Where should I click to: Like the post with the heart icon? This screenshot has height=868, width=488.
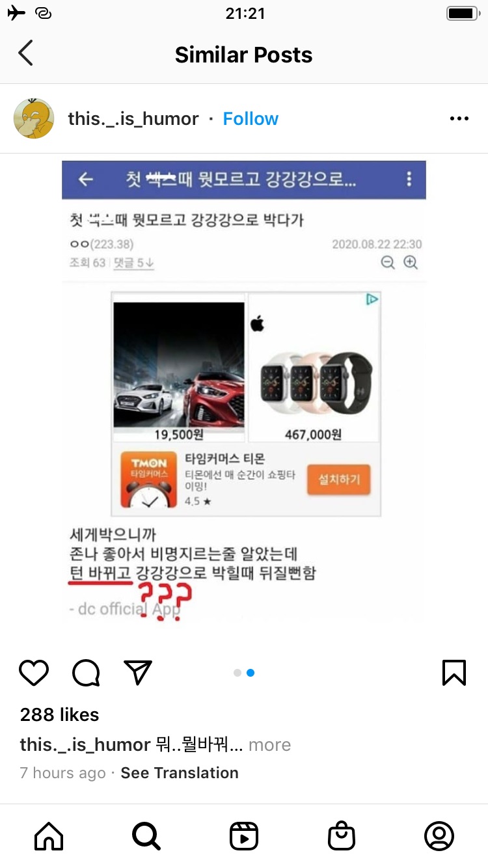[34, 673]
